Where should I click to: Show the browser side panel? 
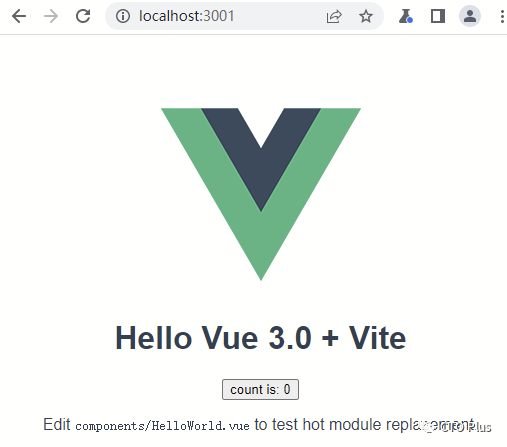click(x=438, y=16)
